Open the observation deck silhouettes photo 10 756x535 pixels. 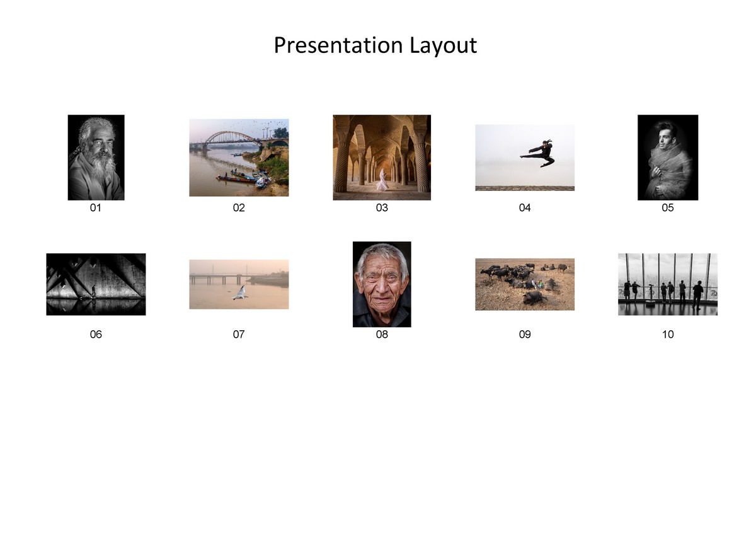coord(667,284)
